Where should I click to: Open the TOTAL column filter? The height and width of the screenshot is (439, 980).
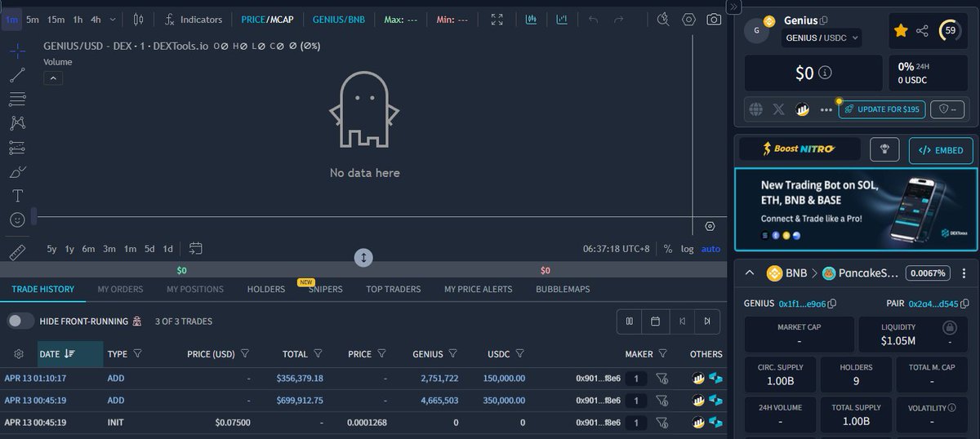(x=318, y=354)
